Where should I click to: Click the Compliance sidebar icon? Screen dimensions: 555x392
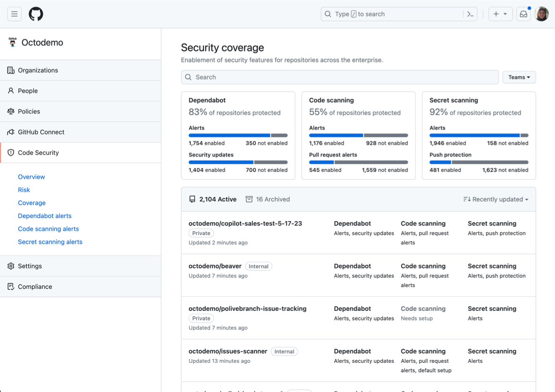pos(10,286)
